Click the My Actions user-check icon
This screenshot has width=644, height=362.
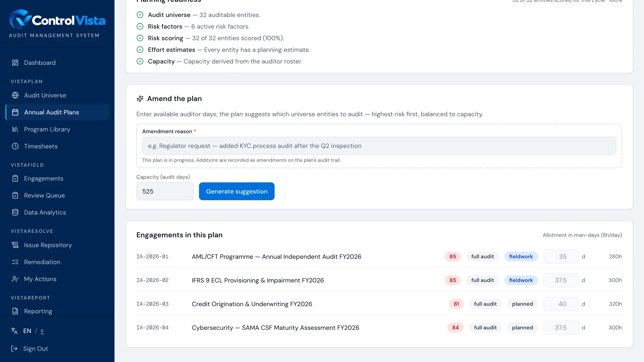[15, 279]
